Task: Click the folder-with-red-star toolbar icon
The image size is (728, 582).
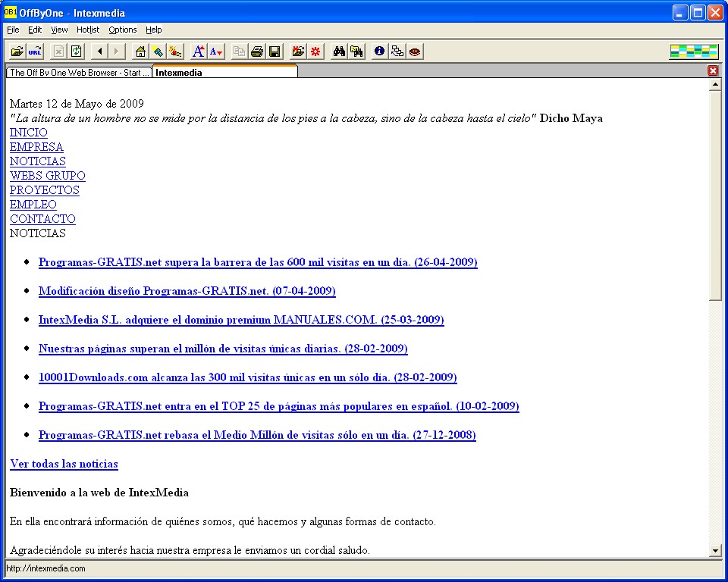Action: (x=298, y=51)
